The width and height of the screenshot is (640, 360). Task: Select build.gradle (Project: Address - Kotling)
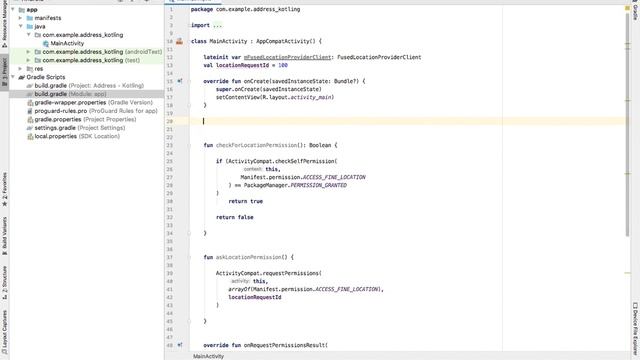89,86
